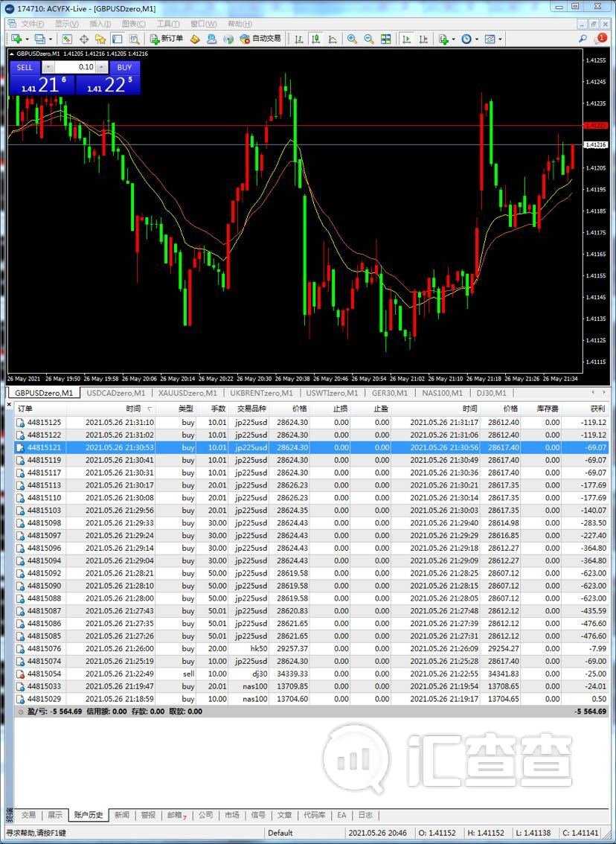Image resolution: width=616 pixels, height=844 pixels.
Task: Switch chart to candlestick display
Action: 315,39
